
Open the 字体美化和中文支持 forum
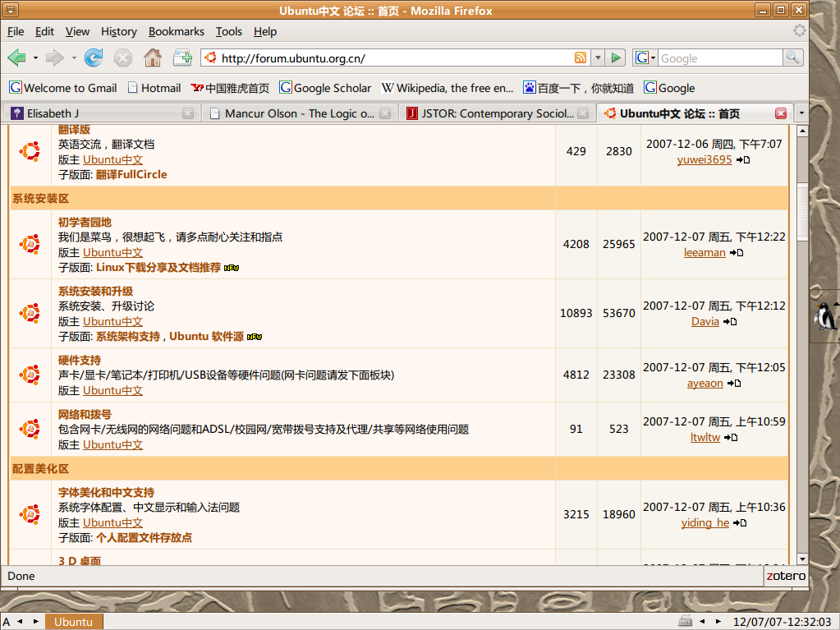(106, 492)
